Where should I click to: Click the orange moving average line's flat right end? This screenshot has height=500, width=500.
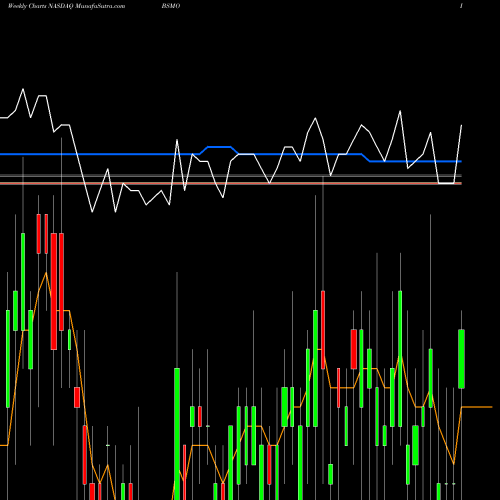(477, 407)
